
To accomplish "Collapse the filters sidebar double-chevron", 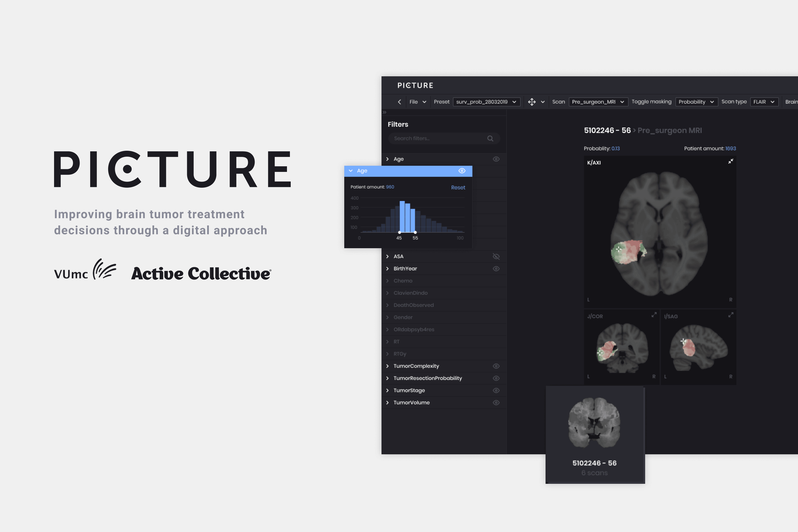I will click(x=385, y=112).
